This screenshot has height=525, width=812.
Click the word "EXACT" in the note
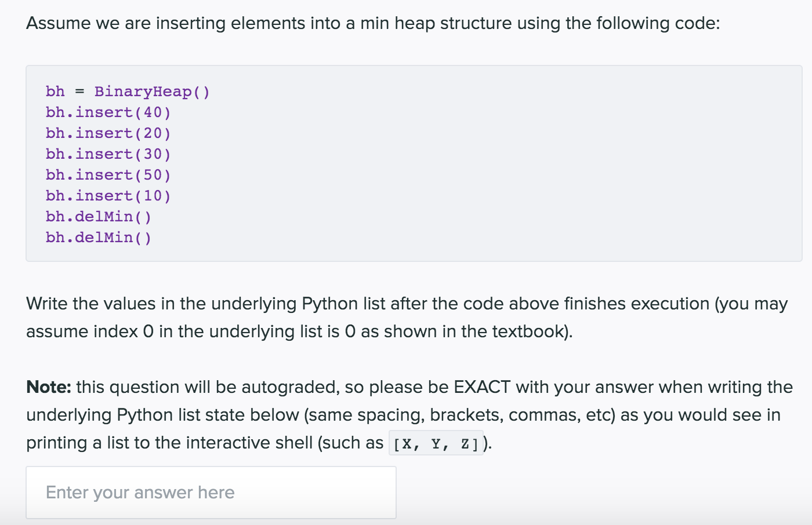[482, 387]
